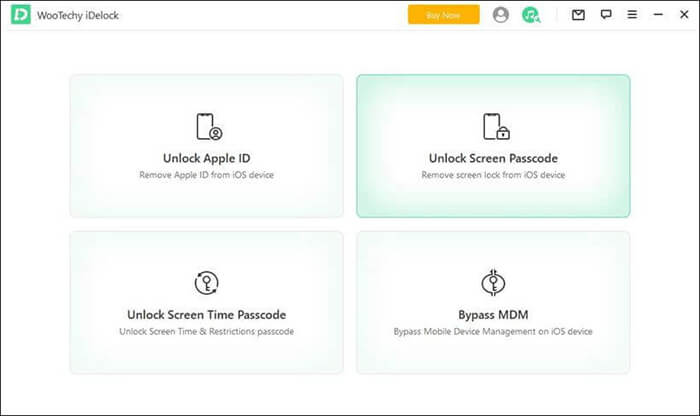
Task: Choose the Bypass MDM heading
Action: click(x=493, y=315)
